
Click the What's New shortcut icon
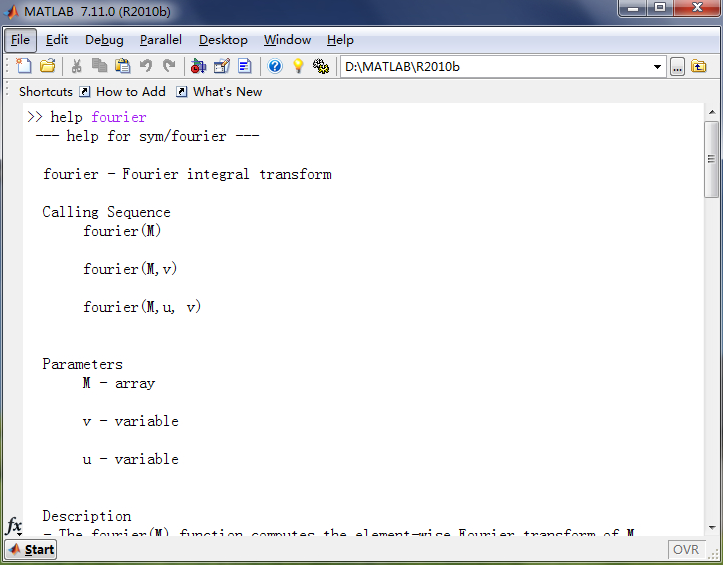point(182,92)
